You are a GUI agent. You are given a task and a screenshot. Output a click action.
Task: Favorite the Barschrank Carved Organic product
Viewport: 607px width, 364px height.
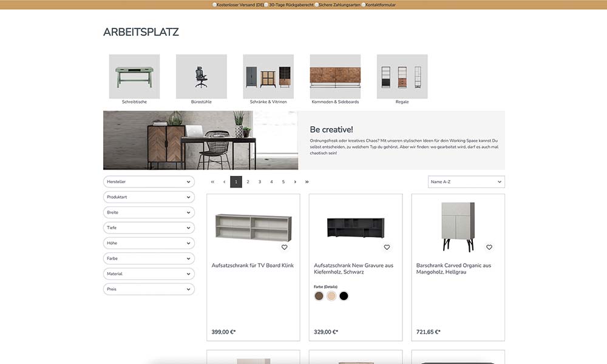coord(489,247)
